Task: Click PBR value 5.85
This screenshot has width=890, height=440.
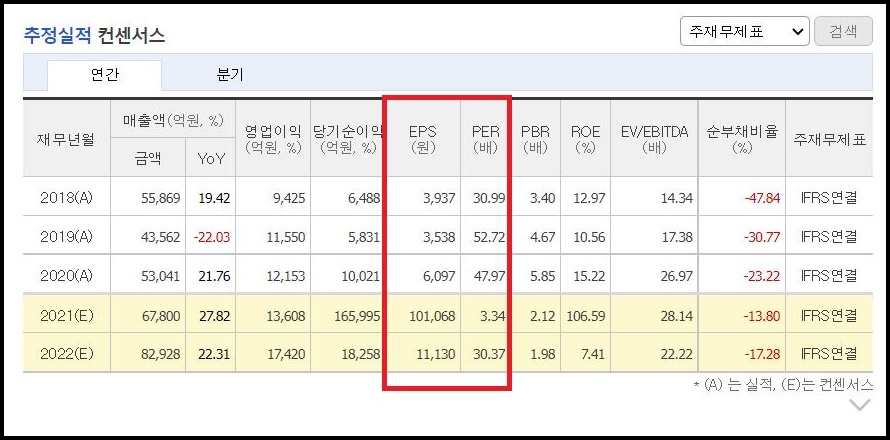Action: [542, 276]
